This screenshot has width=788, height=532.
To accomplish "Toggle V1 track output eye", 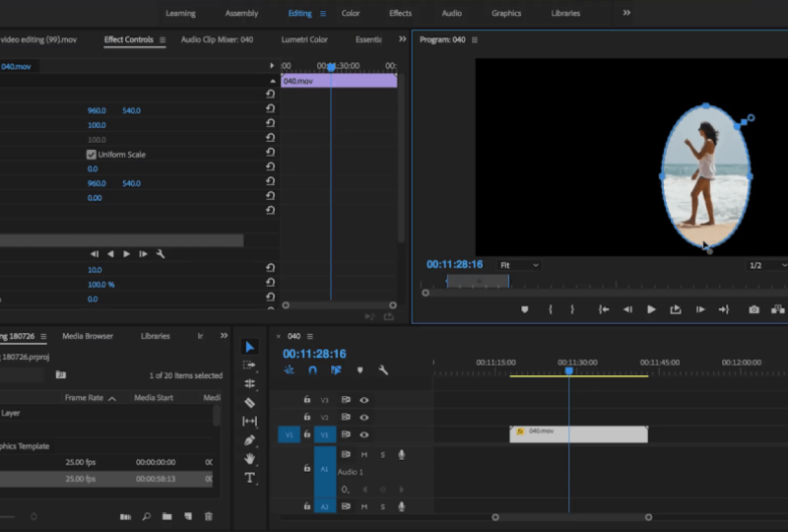I will [364, 434].
